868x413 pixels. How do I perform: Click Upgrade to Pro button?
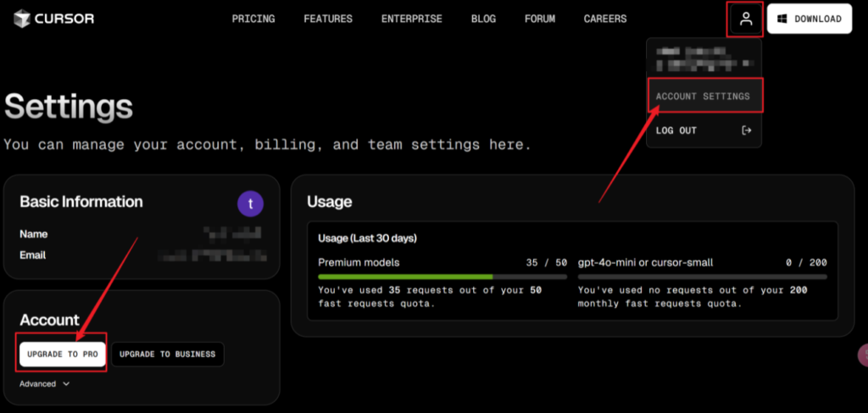(63, 354)
